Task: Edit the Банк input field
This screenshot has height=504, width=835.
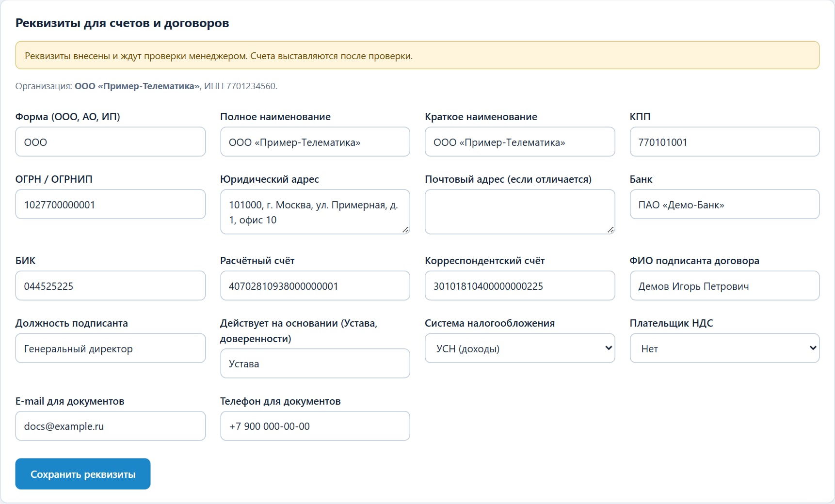Action: (724, 204)
